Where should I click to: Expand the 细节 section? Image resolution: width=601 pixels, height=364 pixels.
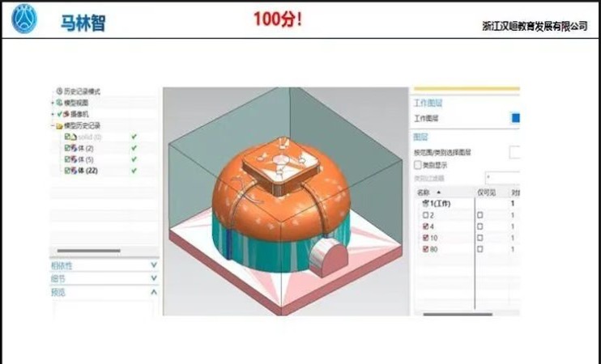coord(153,278)
